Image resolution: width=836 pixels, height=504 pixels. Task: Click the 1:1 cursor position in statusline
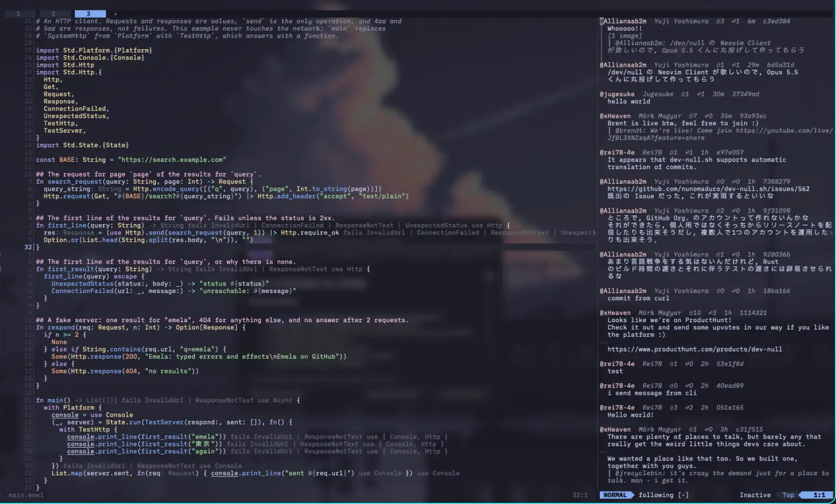point(819,495)
